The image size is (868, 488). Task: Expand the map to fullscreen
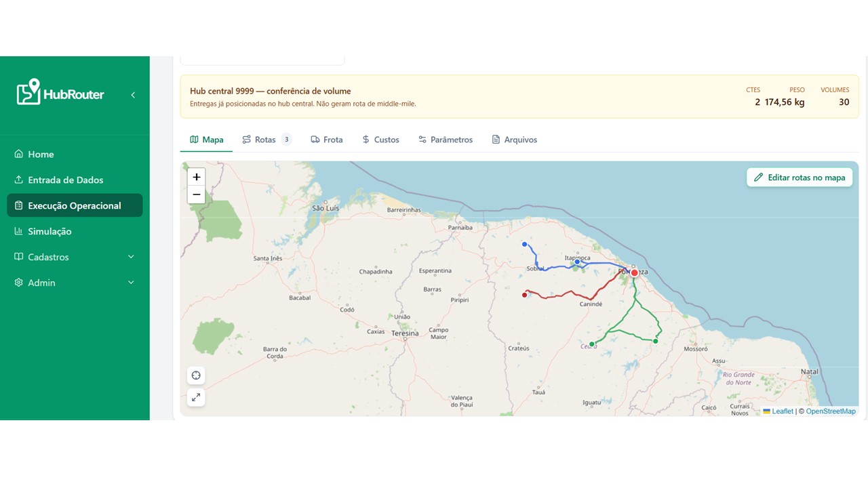[196, 397]
